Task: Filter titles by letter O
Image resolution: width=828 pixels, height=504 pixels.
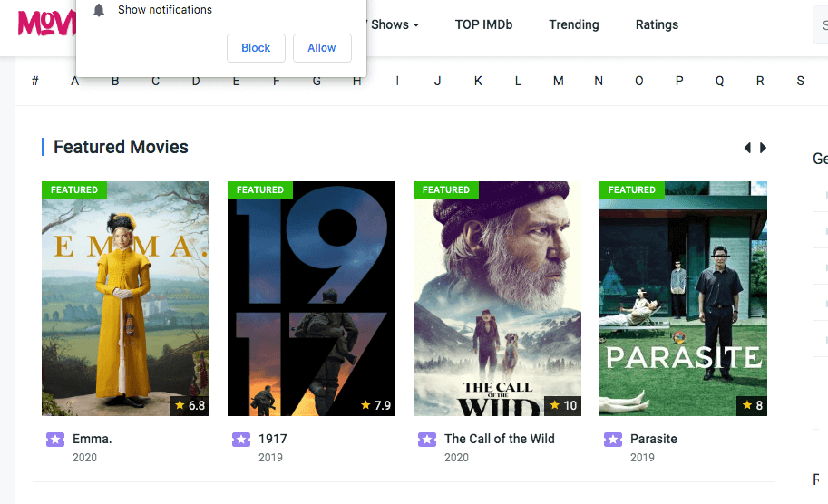Action: pyautogui.click(x=639, y=81)
